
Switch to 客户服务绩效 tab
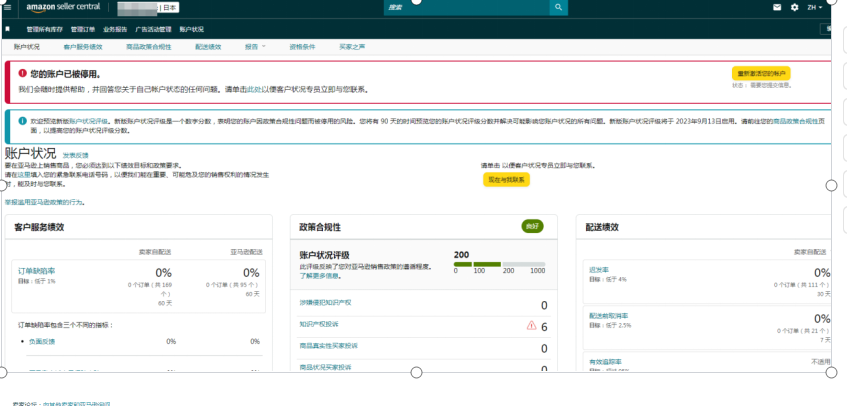83,47
